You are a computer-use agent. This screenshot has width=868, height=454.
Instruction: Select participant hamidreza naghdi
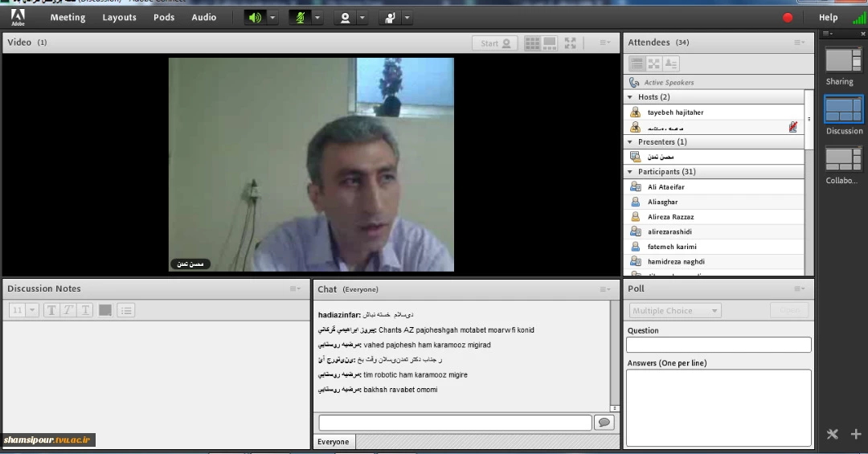714,261
